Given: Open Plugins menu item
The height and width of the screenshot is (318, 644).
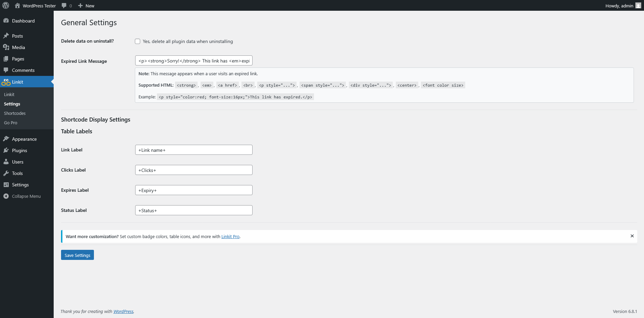Looking at the screenshot, I should point(27,150).
